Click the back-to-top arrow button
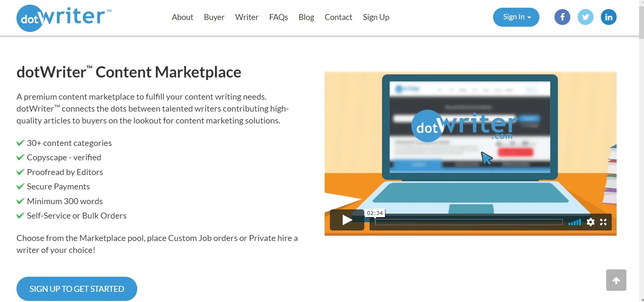 [x=616, y=280]
